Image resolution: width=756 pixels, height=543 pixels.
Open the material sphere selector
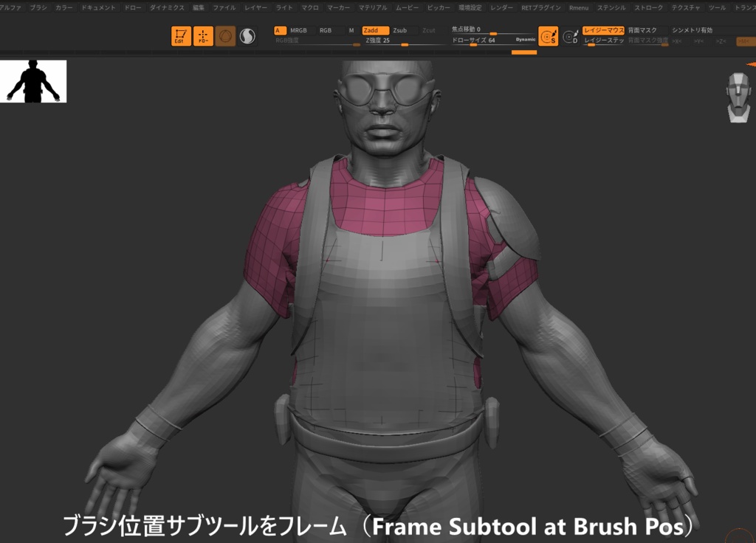pyautogui.click(x=249, y=35)
